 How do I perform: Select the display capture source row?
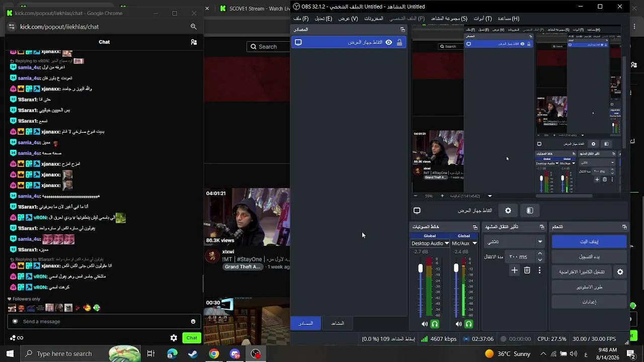pyautogui.click(x=349, y=42)
